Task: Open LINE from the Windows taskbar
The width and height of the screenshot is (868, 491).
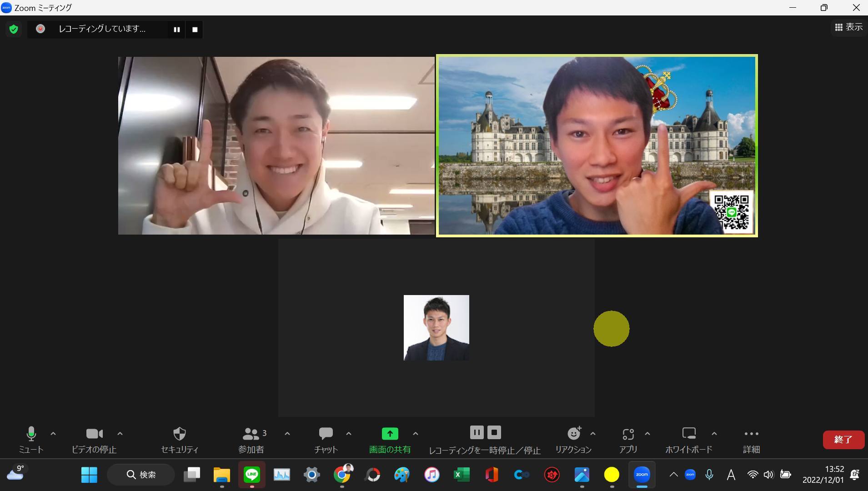Action: click(x=251, y=475)
